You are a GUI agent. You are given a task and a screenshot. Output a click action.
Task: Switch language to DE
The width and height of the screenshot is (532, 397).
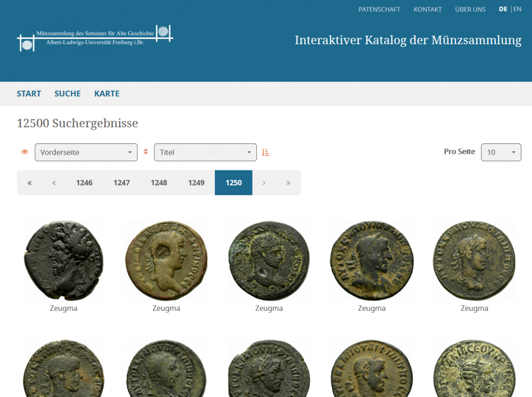coord(503,9)
